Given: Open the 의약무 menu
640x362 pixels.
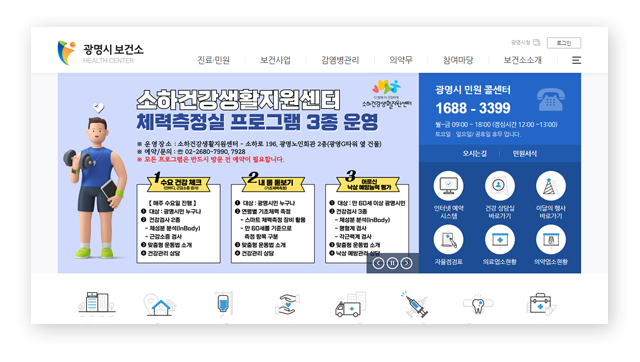Looking at the screenshot, I should click(401, 60).
